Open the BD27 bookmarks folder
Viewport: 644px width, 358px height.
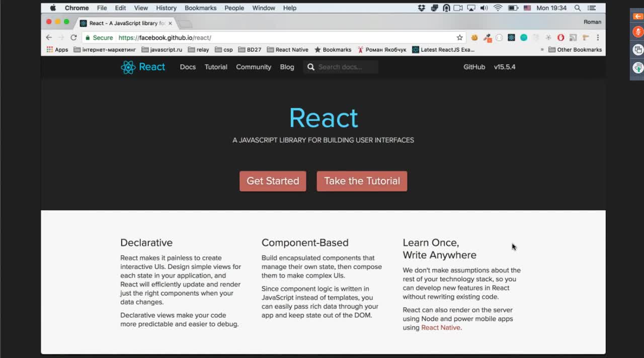tap(250, 50)
